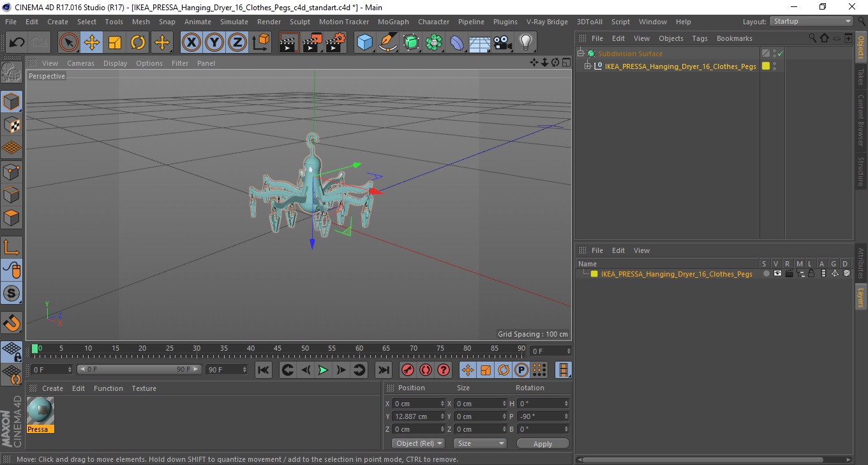
Task: Add a Light object
Action: coord(526,43)
